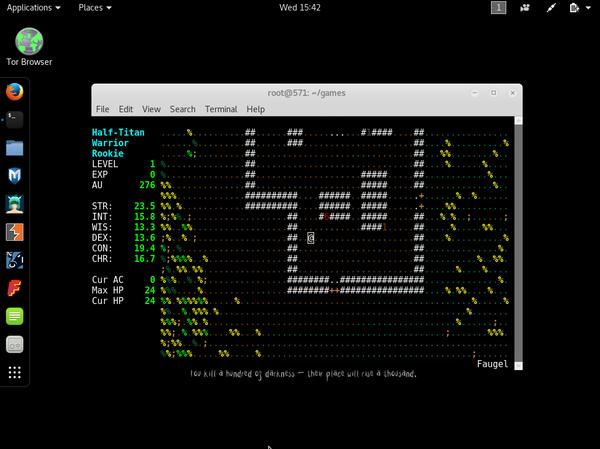Open the Files folder icon in dock
The height and width of the screenshot is (449, 600).
coord(14,148)
